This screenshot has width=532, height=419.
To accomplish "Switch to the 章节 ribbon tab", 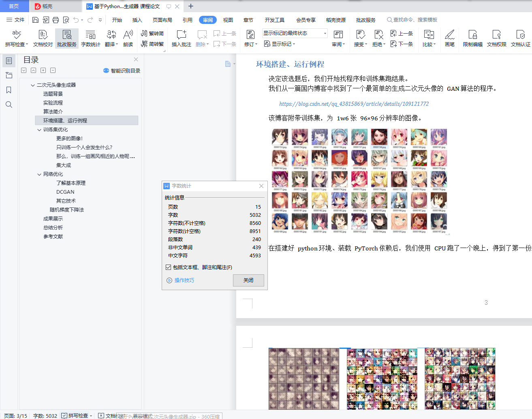I will [x=248, y=20].
